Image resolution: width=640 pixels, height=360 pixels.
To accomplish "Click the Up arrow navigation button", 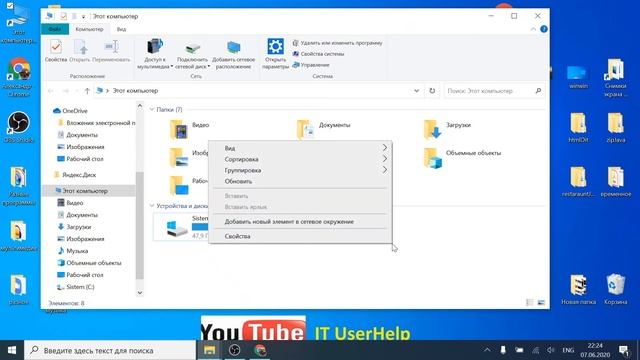I will [87, 91].
